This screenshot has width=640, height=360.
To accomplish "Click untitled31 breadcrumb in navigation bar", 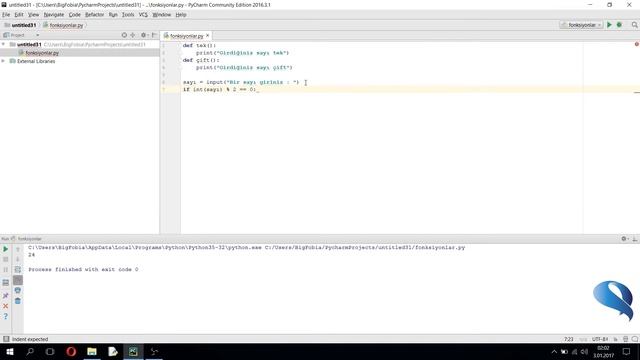I will pyautogui.click(x=23, y=25).
